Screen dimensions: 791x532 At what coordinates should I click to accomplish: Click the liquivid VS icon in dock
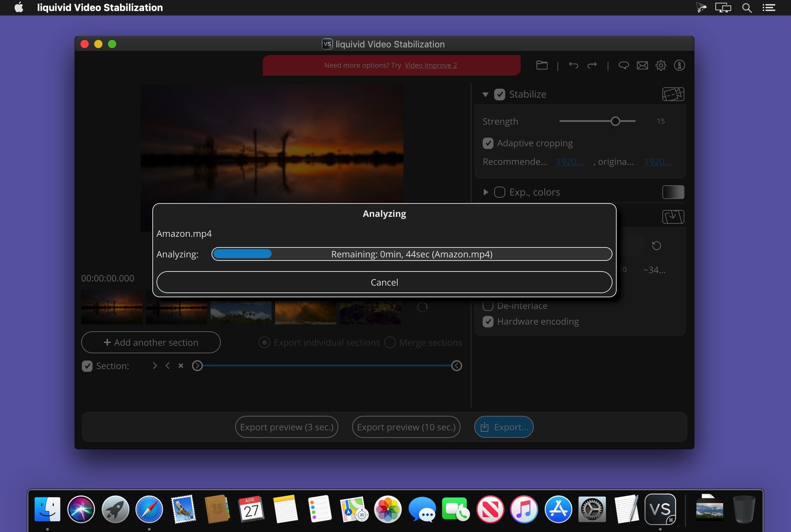(x=660, y=509)
